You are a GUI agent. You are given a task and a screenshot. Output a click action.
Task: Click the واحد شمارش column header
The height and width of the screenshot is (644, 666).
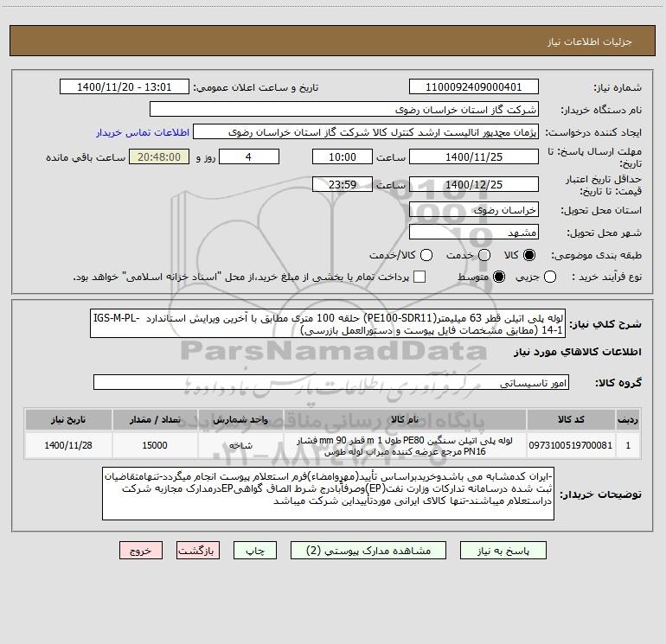coord(240,419)
